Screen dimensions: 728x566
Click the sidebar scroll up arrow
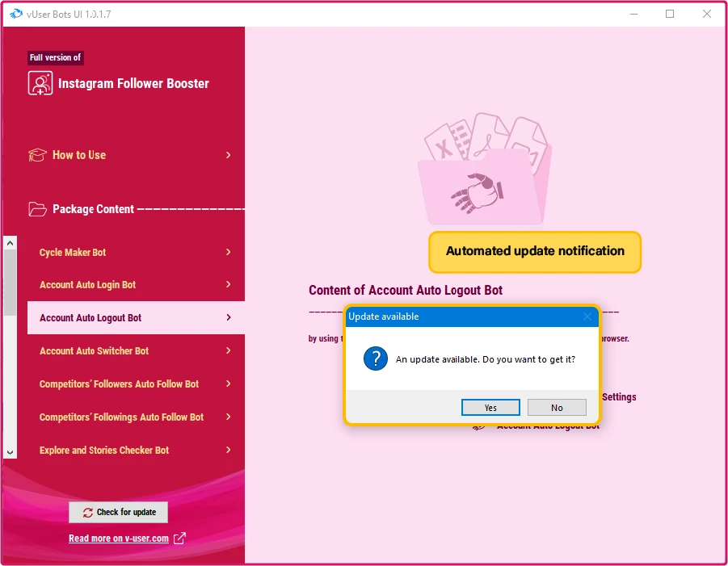(x=11, y=243)
